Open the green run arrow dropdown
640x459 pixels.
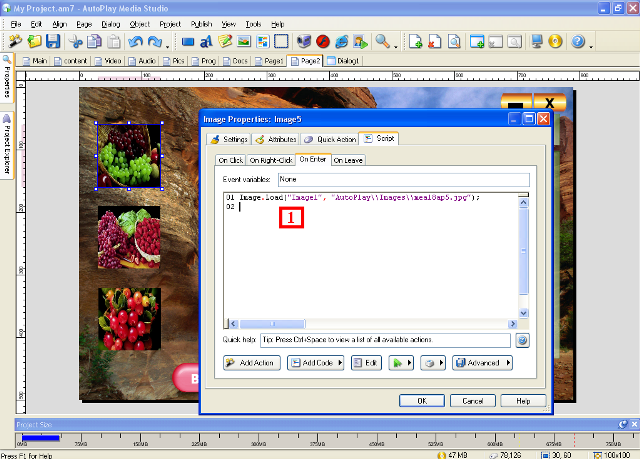point(400,363)
